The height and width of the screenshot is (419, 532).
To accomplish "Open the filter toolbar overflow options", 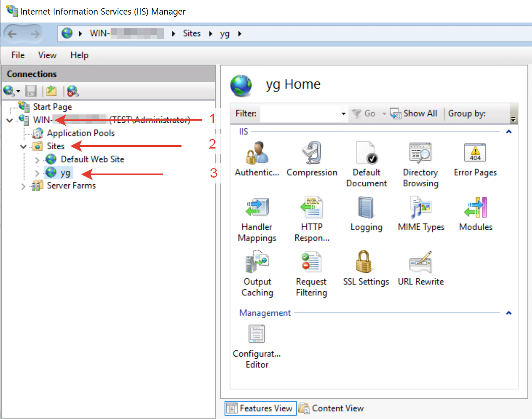I will pos(513,119).
